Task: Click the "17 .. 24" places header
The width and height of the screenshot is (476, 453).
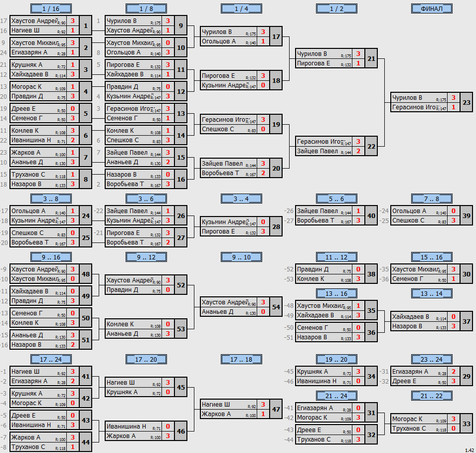Action: pyautogui.click(x=51, y=359)
